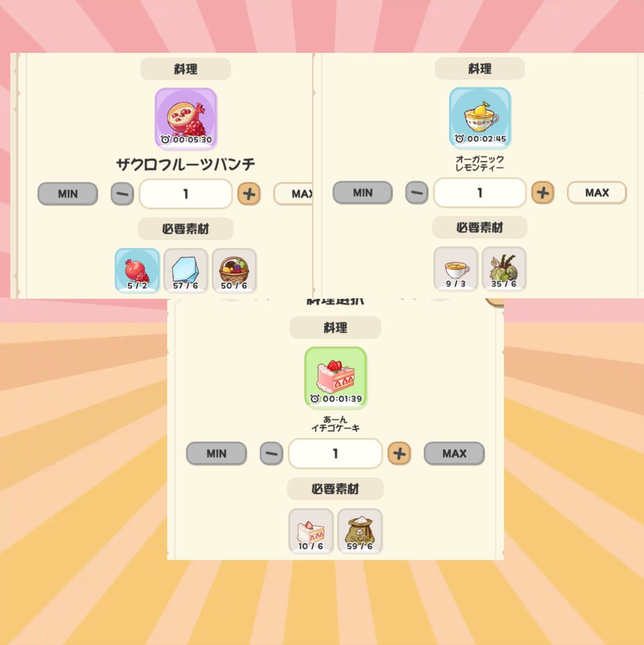Increase strawberry cake quantity with plus button
This screenshot has width=644, height=645.
click(399, 454)
